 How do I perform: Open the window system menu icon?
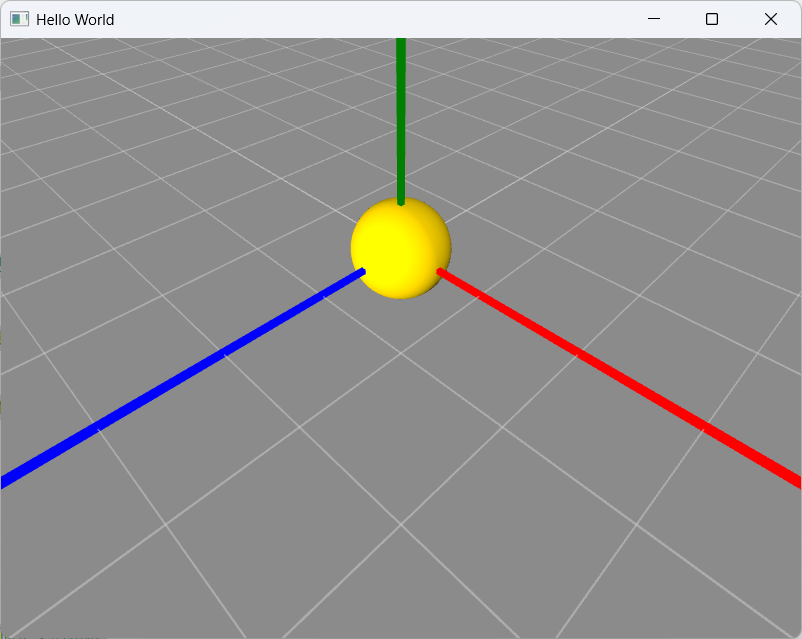[x=19, y=19]
